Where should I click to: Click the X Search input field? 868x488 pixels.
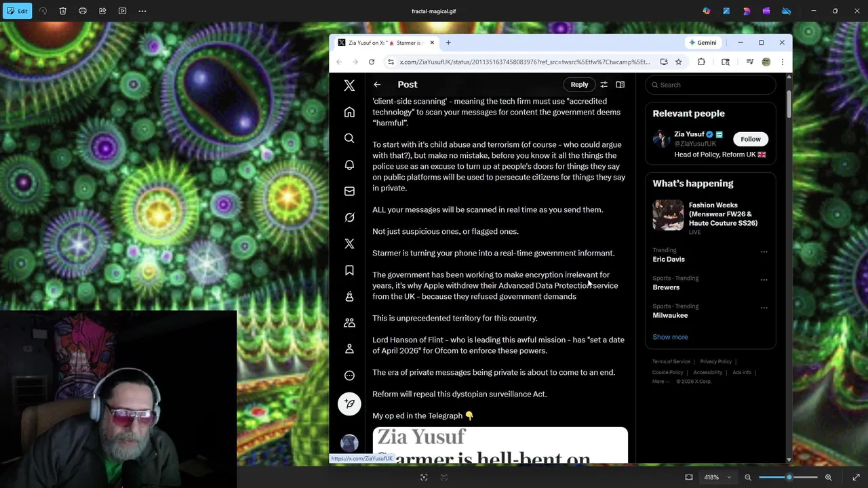(711, 85)
